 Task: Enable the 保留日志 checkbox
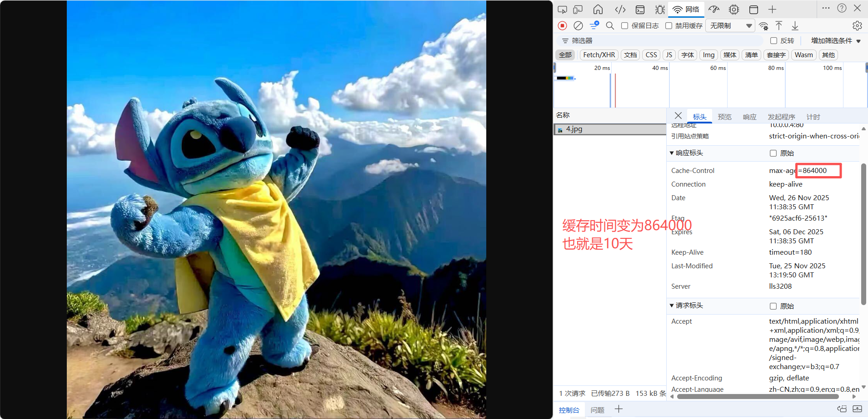click(625, 26)
